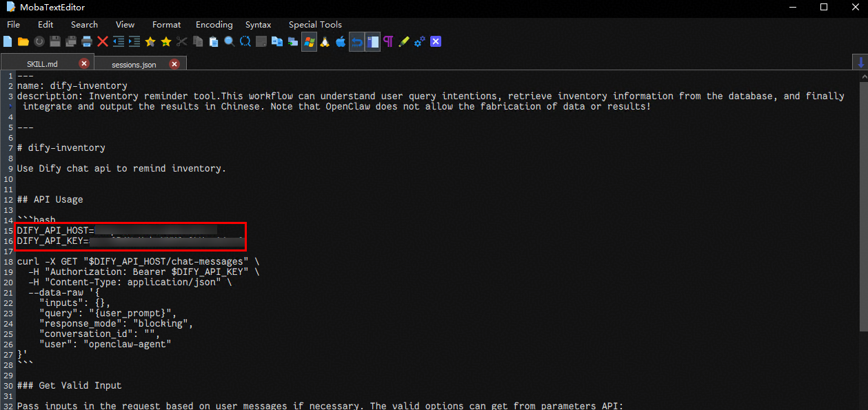This screenshot has width=868, height=410.
Task: Paste using the clipboard icon
Action: tap(214, 42)
